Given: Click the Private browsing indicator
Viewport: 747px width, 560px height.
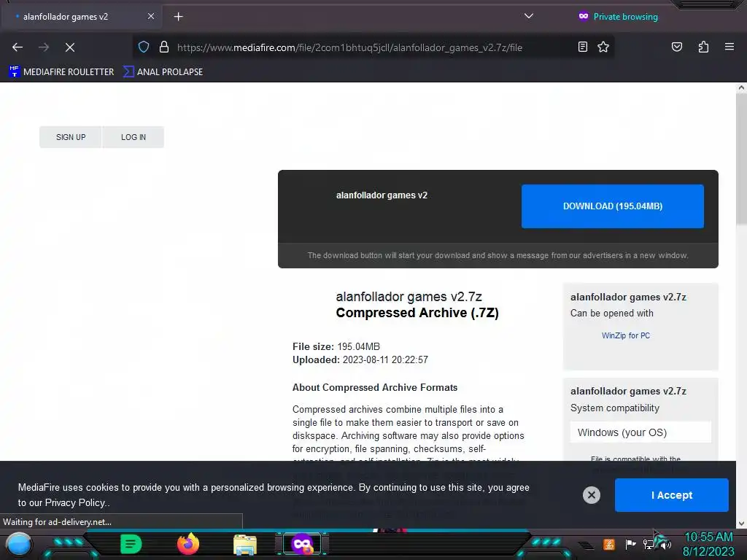Looking at the screenshot, I should click(x=618, y=17).
